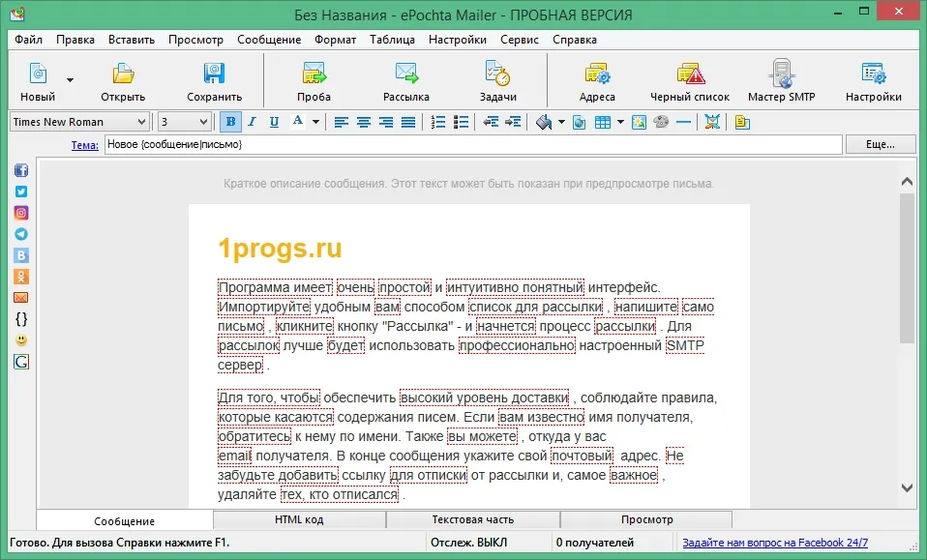
Task: Click the scroll down arrow of editor
Action: point(907,487)
